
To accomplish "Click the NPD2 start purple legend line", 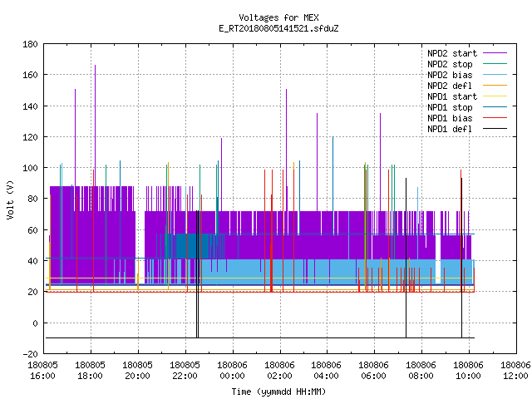I will pyautogui.click(x=495, y=53).
